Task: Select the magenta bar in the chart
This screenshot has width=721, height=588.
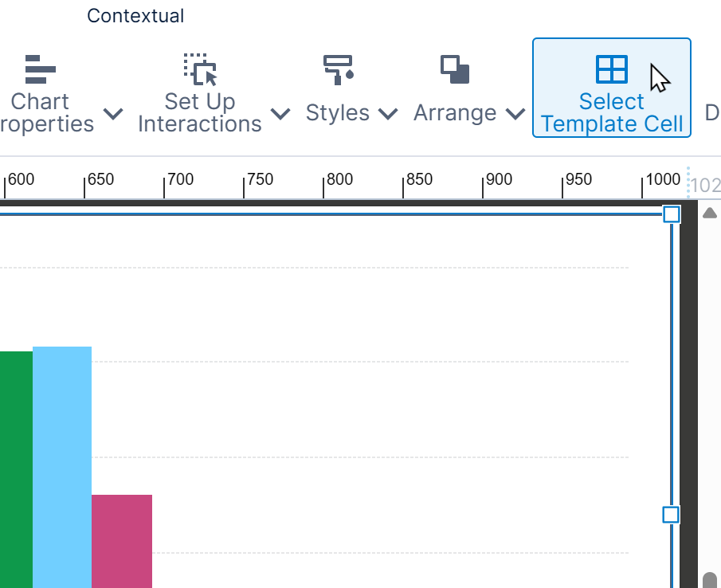Action: [x=121, y=542]
